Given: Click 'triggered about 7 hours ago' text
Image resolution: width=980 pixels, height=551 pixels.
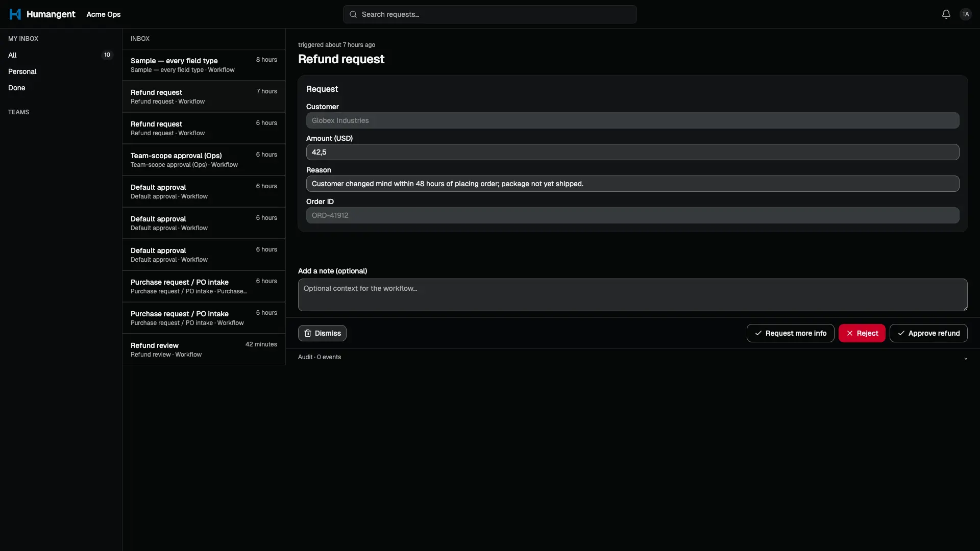Looking at the screenshot, I should [336, 45].
